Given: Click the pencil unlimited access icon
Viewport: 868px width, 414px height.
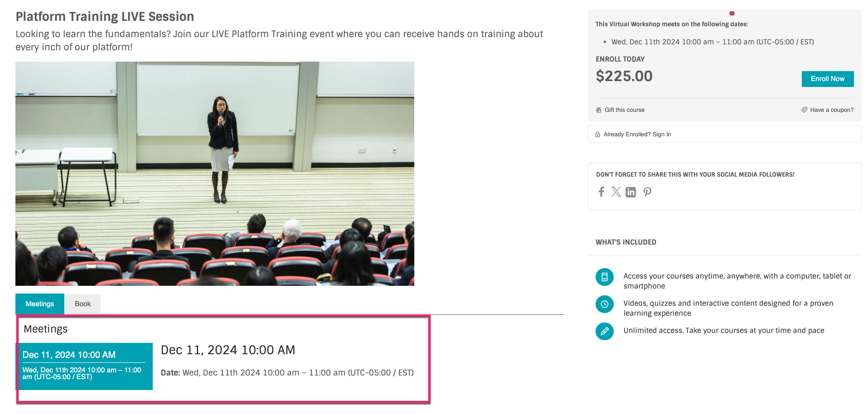Looking at the screenshot, I should [605, 332].
